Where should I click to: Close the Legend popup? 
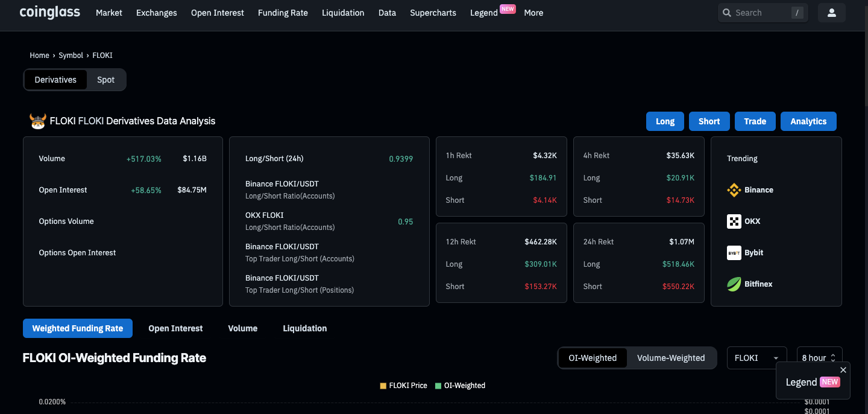click(843, 370)
